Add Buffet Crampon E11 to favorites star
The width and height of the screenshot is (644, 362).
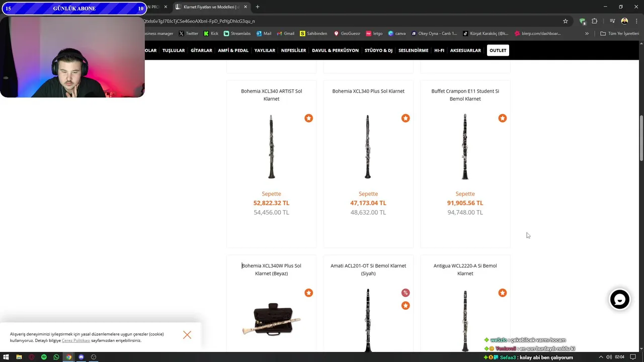click(x=502, y=118)
